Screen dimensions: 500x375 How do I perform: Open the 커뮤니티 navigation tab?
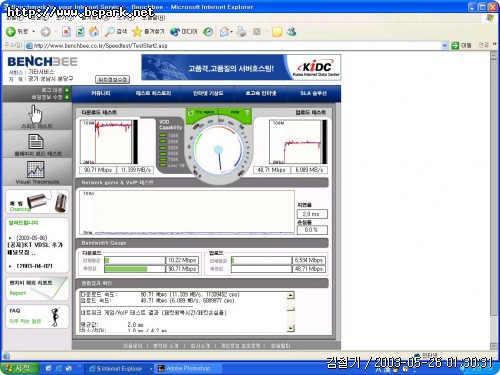(101, 93)
